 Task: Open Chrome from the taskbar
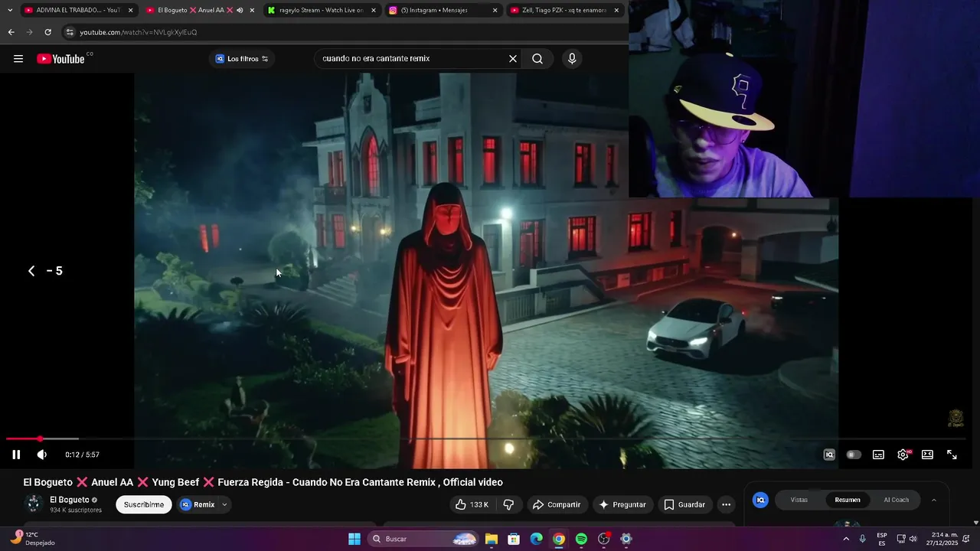point(559,539)
